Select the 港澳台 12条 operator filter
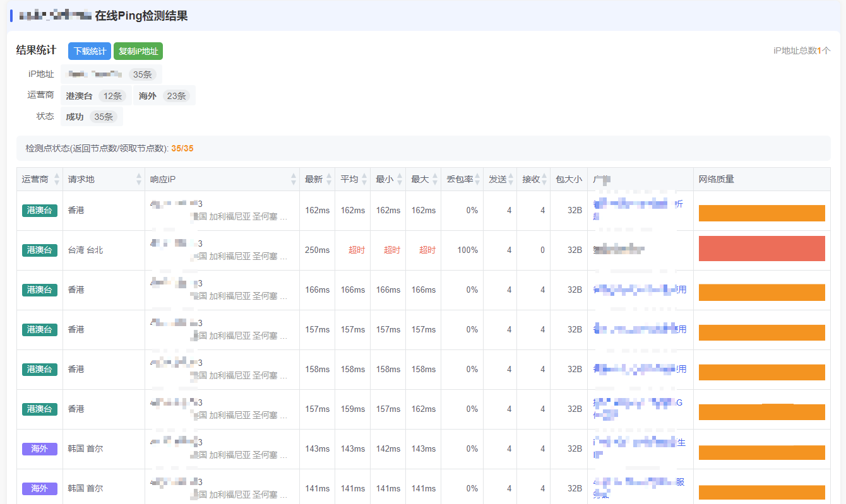846x504 pixels. (x=97, y=96)
